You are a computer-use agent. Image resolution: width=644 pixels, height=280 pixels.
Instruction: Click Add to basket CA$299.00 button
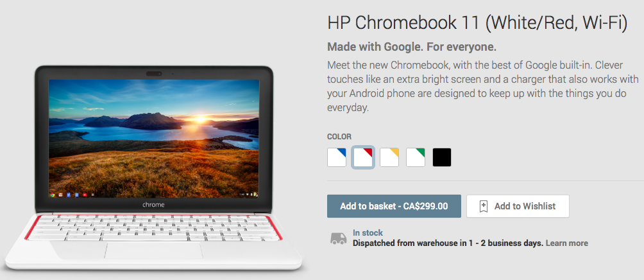point(394,206)
